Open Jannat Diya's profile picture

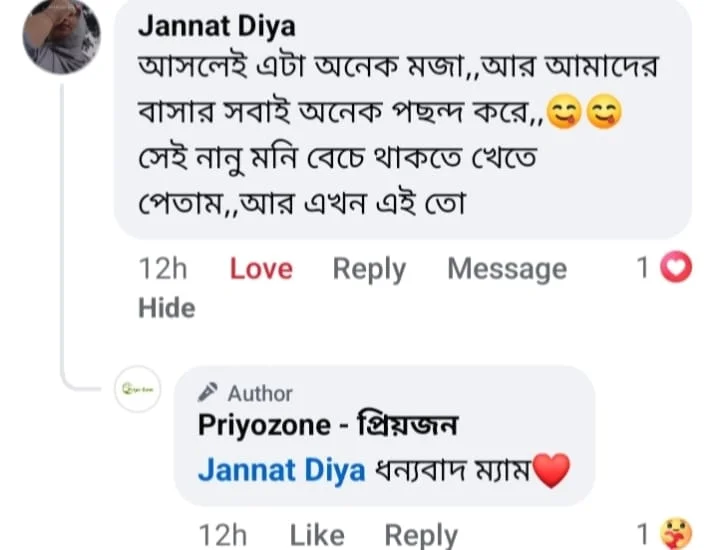point(62,36)
